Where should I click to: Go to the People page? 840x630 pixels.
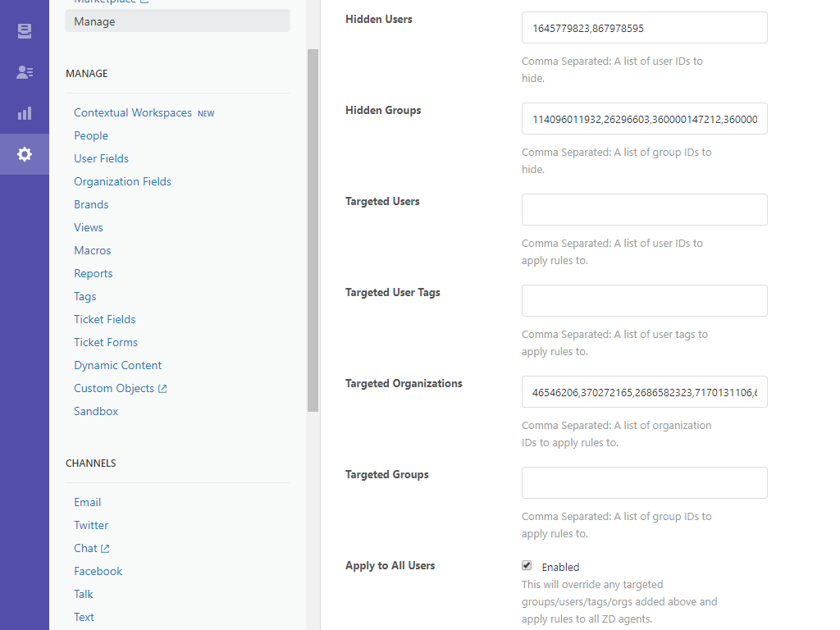91,136
